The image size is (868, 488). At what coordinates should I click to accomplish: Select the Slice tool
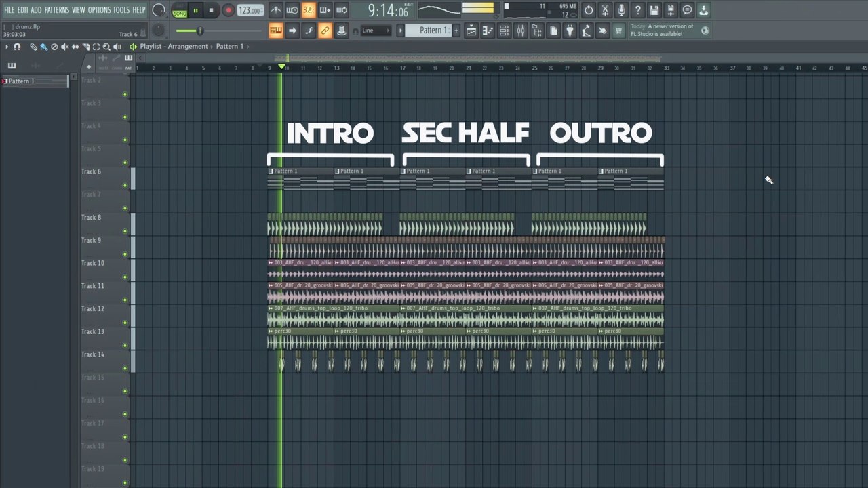85,47
